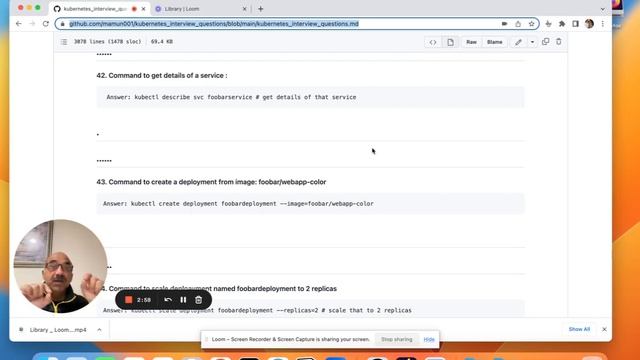
Task: Open the Raw file view
Action: tap(471, 42)
